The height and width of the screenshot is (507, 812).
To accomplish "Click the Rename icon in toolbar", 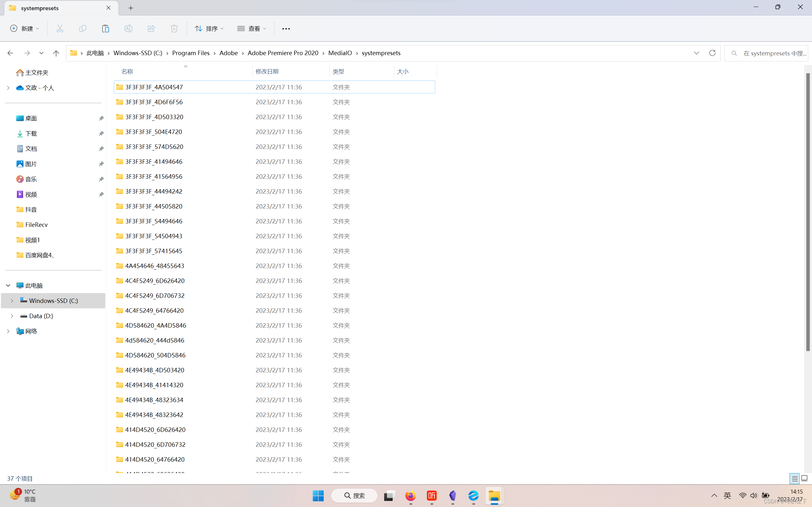I will 128,29.
